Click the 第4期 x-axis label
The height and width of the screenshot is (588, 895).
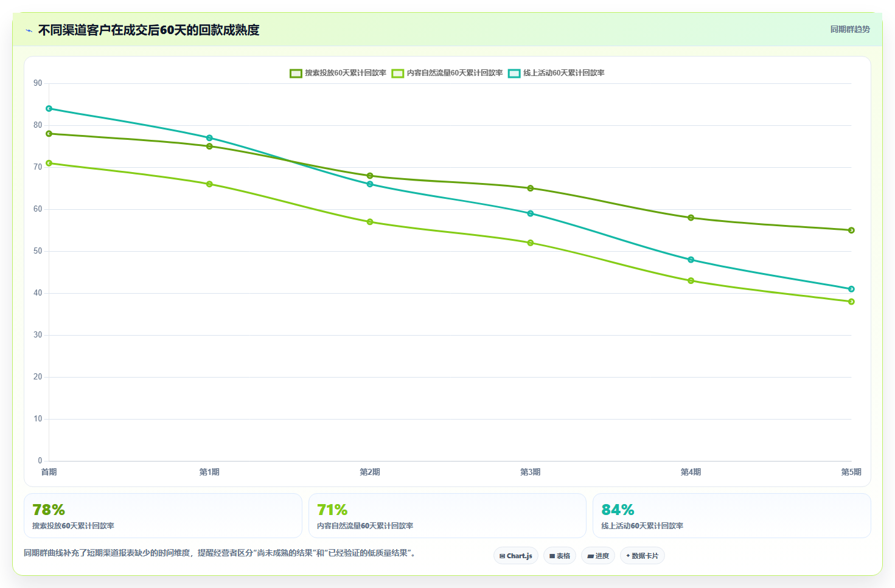pyautogui.click(x=691, y=472)
